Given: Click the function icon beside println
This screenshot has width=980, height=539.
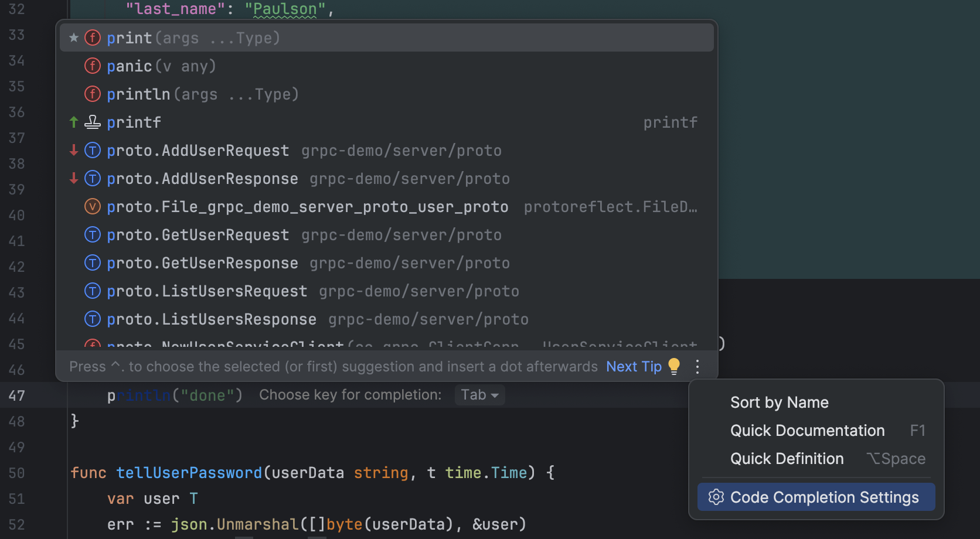Looking at the screenshot, I should click(93, 94).
